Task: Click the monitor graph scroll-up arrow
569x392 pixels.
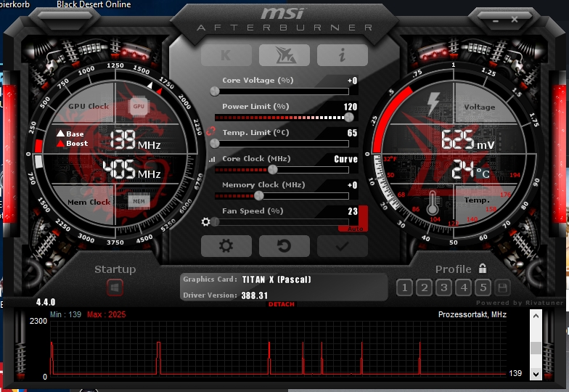Action: [x=536, y=317]
